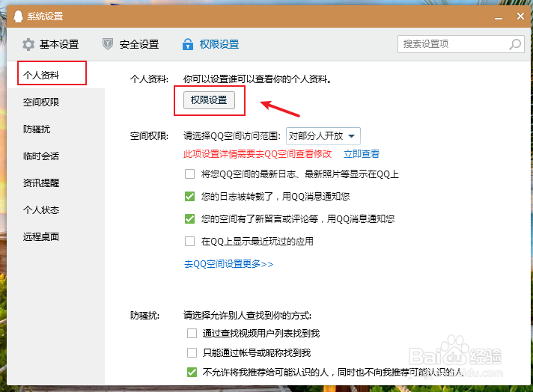The width and height of the screenshot is (533, 392).
Task: Select 防骚扰 in the sidebar
Action: pos(37,129)
